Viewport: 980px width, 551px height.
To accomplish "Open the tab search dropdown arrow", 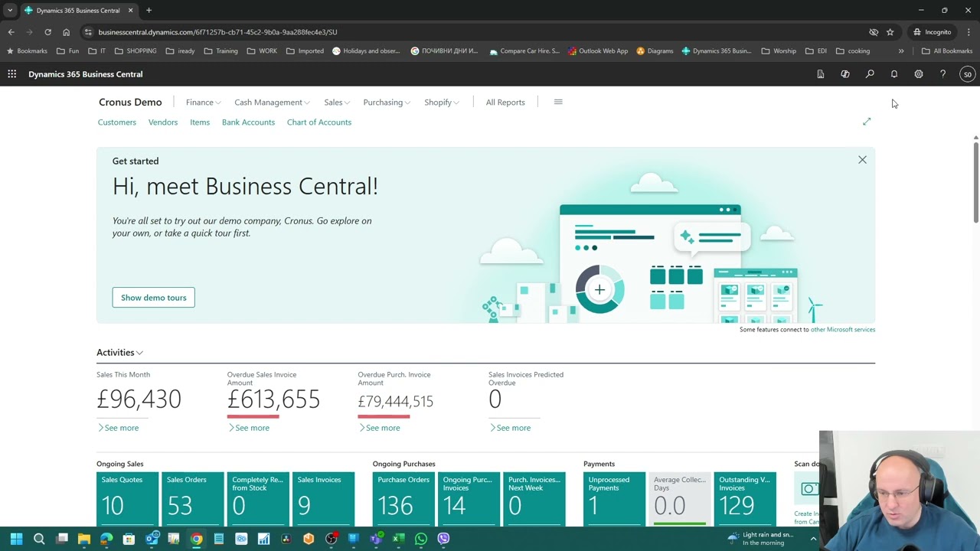I will (x=9, y=10).
